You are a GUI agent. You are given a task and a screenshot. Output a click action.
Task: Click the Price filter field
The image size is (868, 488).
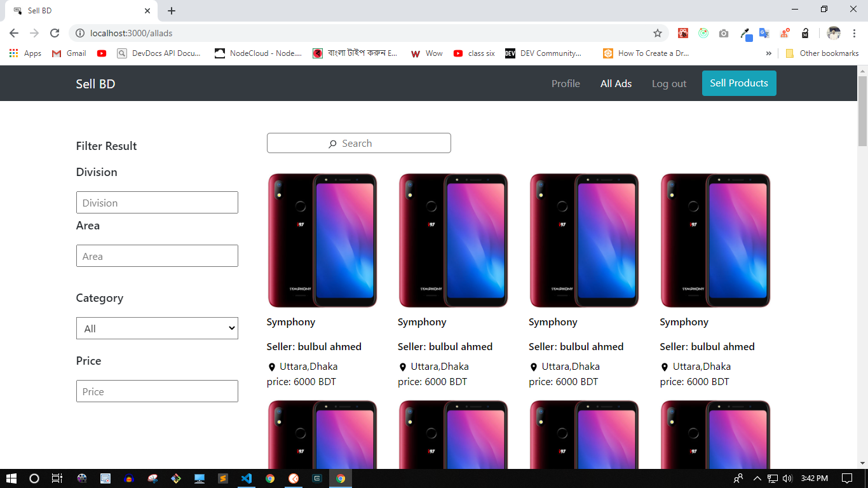click(157, 391)
